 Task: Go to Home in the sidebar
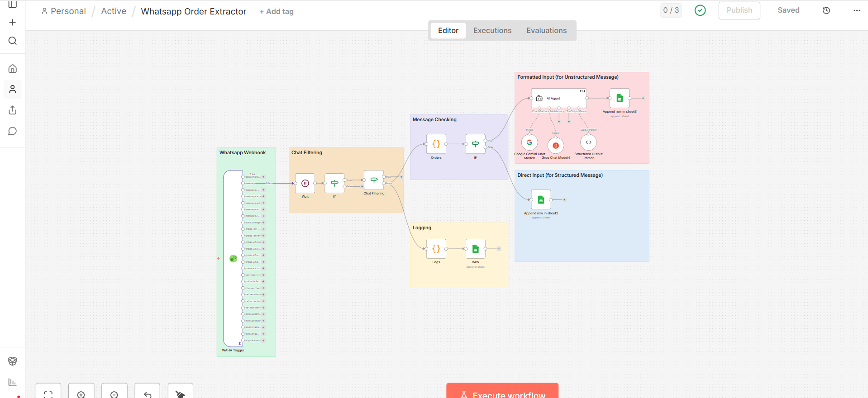tap(13, 69)
